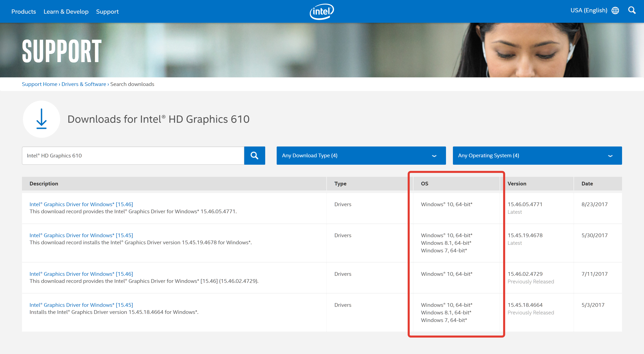644x354 pixels.
Task: Open the USA (English) region selector
Action: pos(588,10)
